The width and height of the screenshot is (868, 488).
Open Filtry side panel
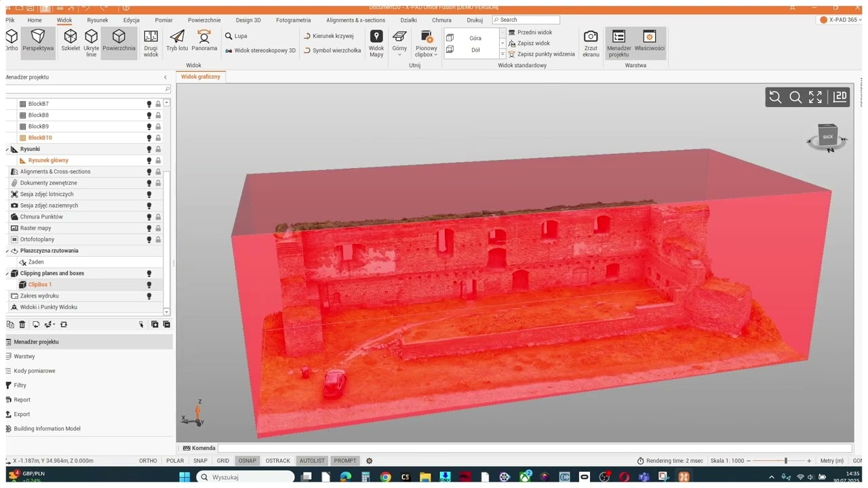(x=20, y=386)
